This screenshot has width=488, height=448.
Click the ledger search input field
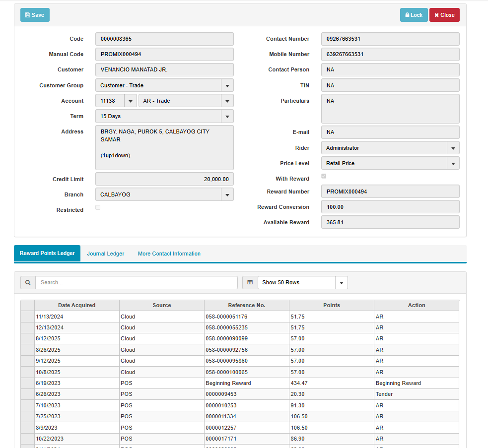pos(137,282)
